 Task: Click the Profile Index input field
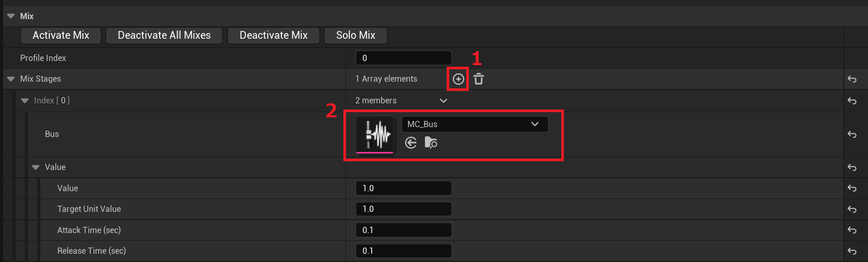pos(404,58)
